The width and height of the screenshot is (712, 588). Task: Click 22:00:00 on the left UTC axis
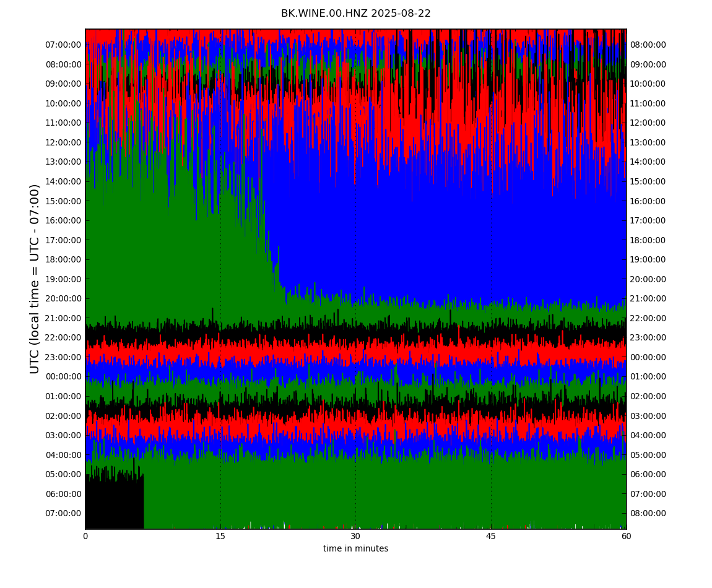point(63,338)
